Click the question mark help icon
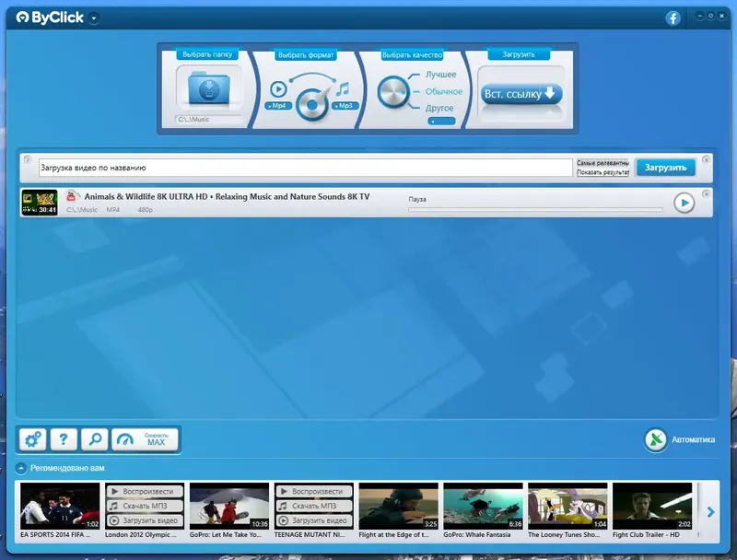The image size is (737, 560). click(64, 438)
